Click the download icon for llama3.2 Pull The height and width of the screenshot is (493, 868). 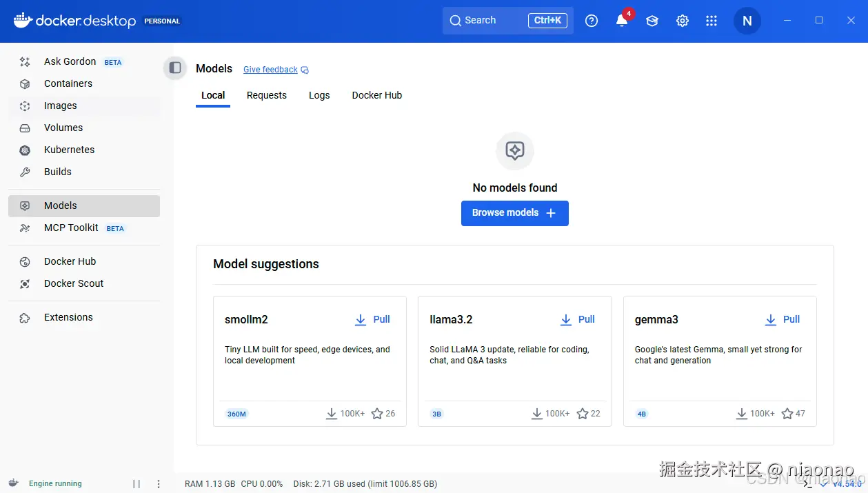click(566, 320)
